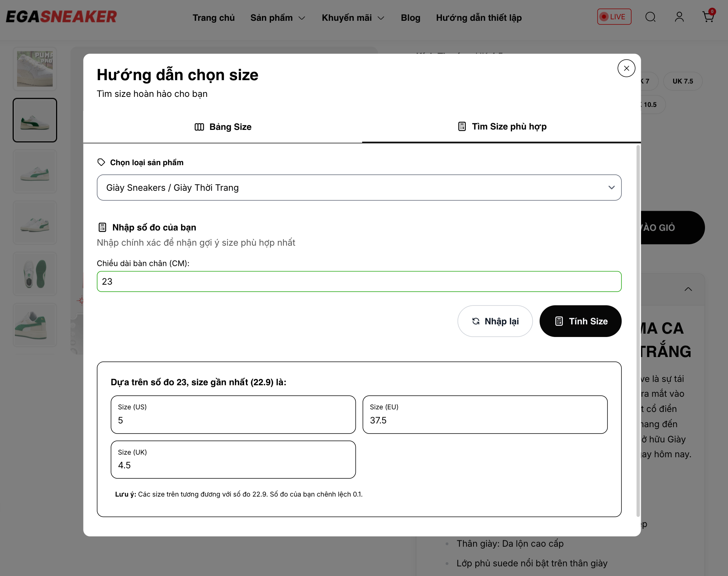Image resolution: width=728 pixels, height=576 pixels.
Task: Open the search icon in header
Action: 650,17
